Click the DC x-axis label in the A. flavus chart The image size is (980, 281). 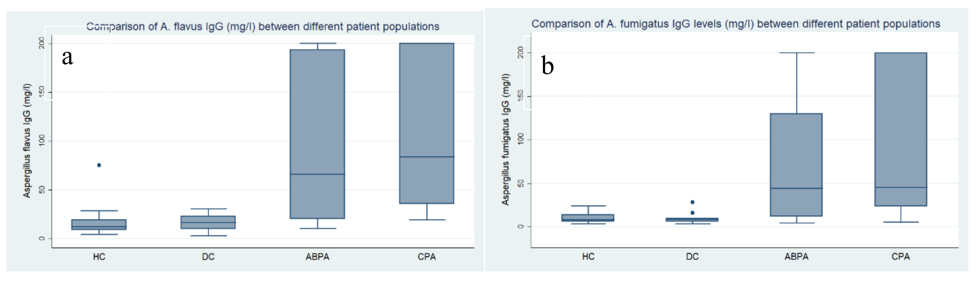[x=208, y=257]
